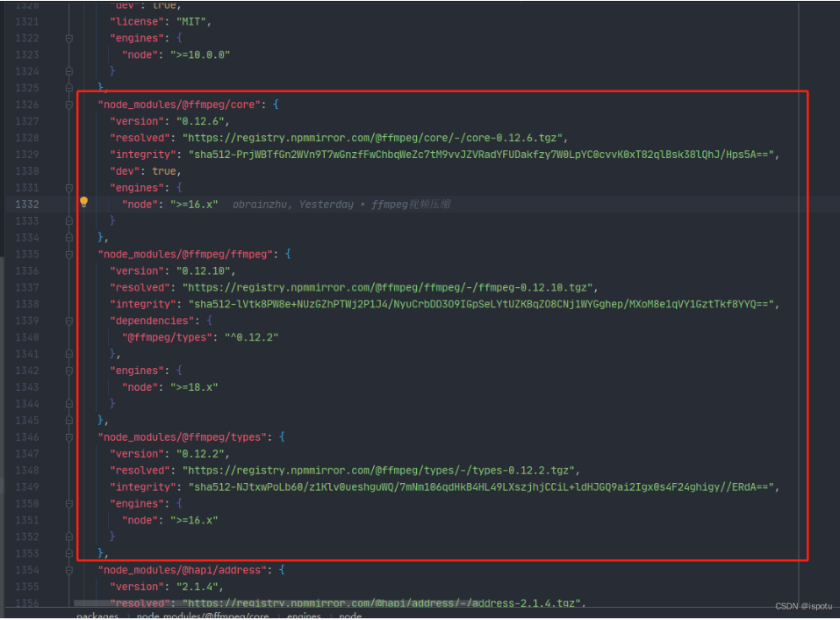Collapse the engines block at line 1331
The image size is (840, 620).
pos(69,188)
